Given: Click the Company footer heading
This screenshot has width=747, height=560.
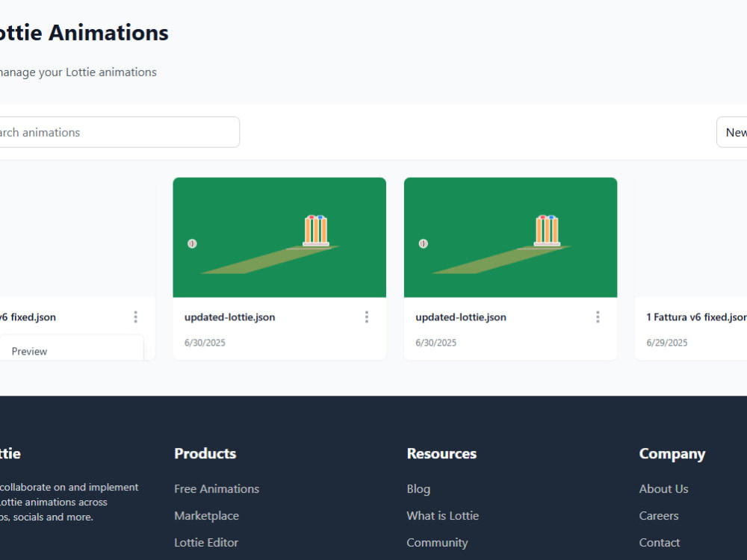Looking at the screenshot, I should (x=672, y=454).
